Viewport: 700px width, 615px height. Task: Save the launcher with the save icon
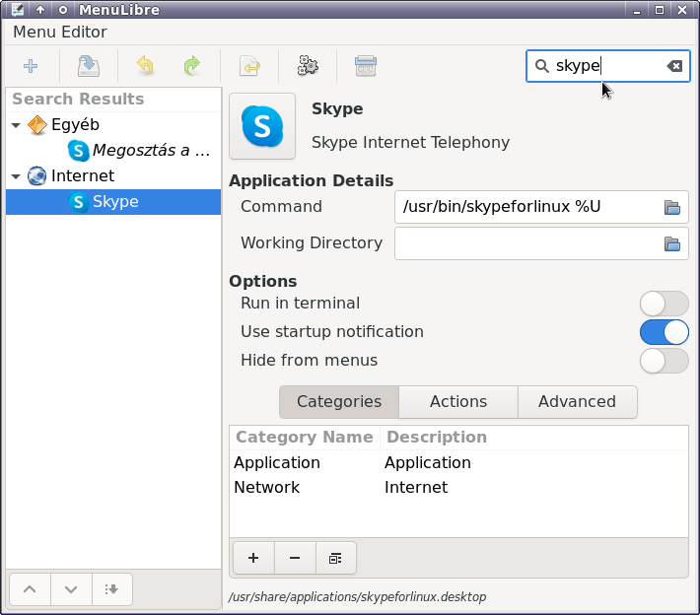(x=89, y=66)
